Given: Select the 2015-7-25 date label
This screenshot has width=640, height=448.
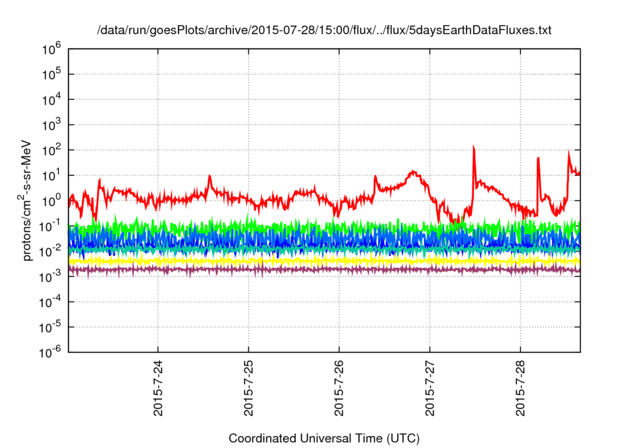Looking at the screenshot, I should pos(249,388).
